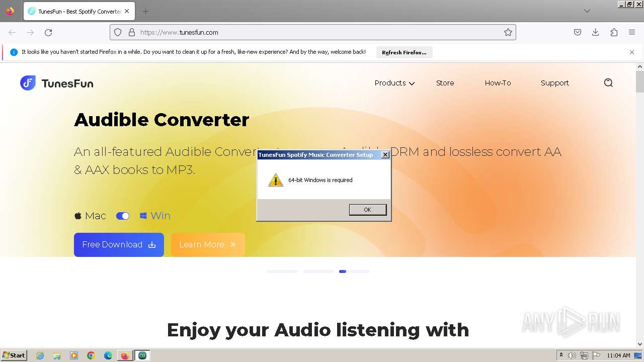Select the first carousel slide indicator

pos(282,271)
